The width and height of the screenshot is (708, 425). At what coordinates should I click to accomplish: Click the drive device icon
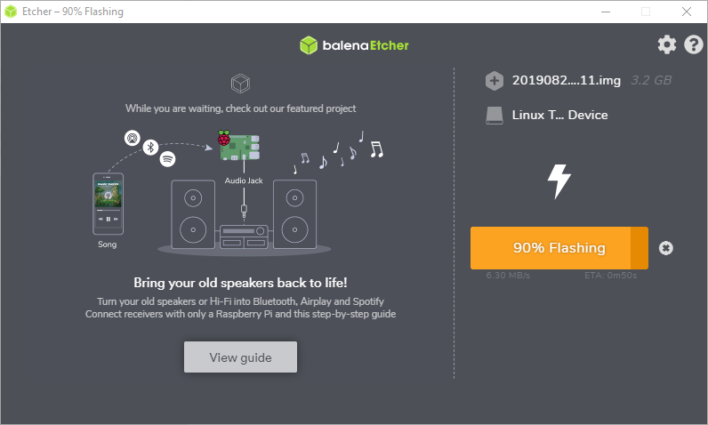tap(494, 115)
